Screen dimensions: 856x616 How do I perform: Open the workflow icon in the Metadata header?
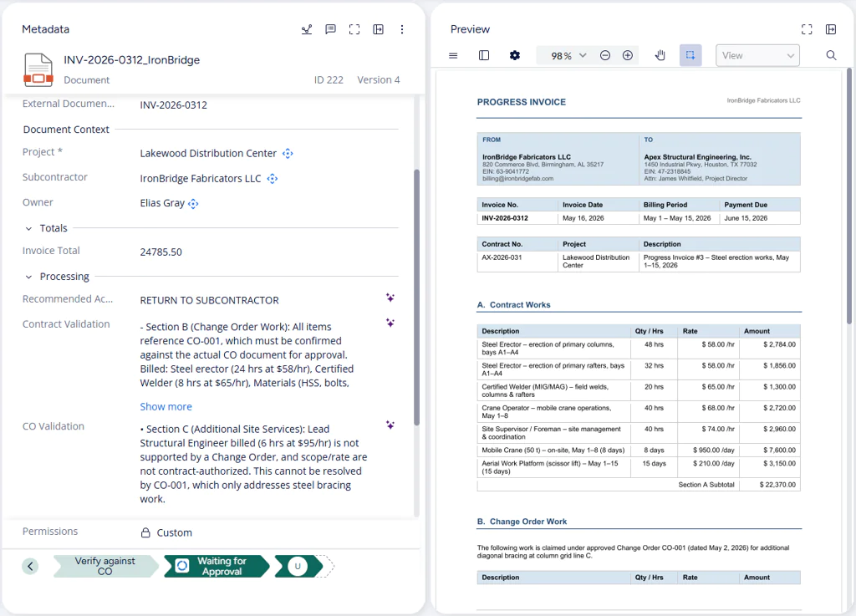coord(307,29)
